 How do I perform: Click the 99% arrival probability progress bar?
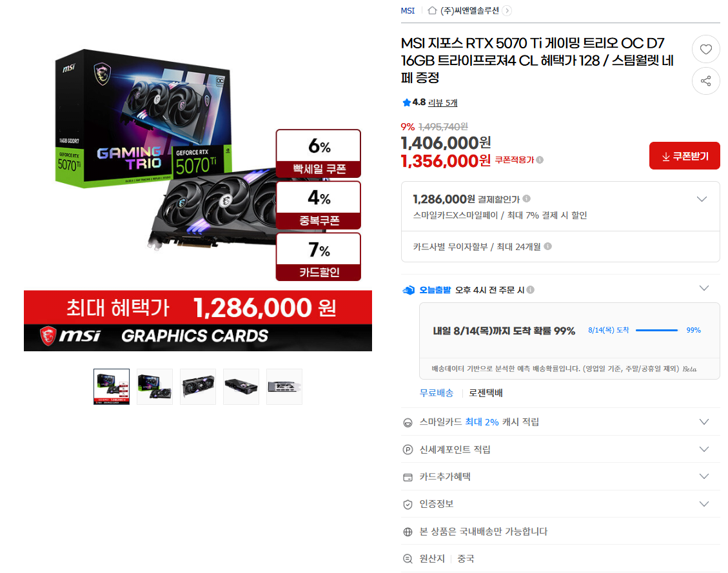(x=656, y=331)
